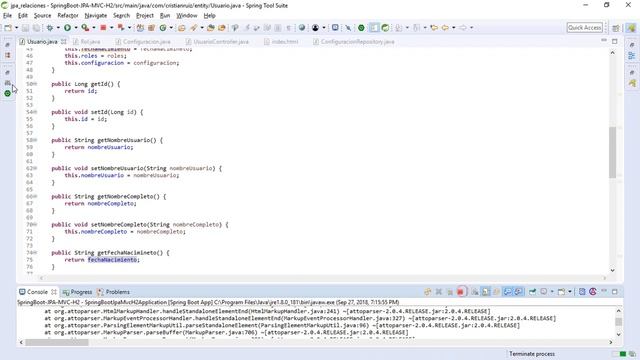Click the red Terminate icon in Console toolbar
This screenshot has width=640, height=360.
pos(460,292)
